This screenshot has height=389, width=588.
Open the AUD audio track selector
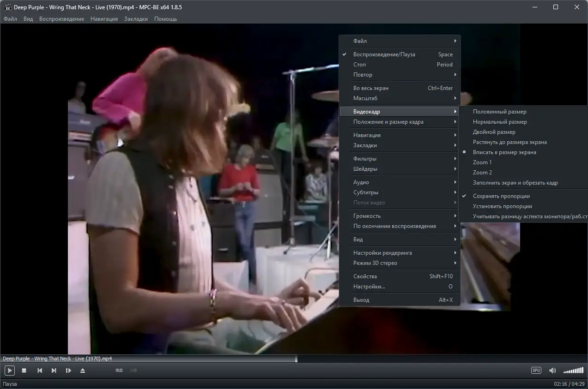119,371
